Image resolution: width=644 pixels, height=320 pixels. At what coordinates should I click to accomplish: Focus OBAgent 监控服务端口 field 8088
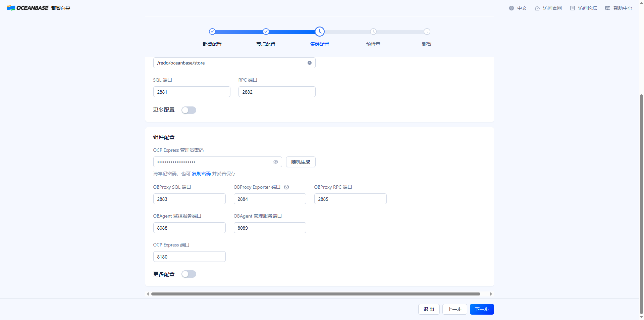click(190, 228)
